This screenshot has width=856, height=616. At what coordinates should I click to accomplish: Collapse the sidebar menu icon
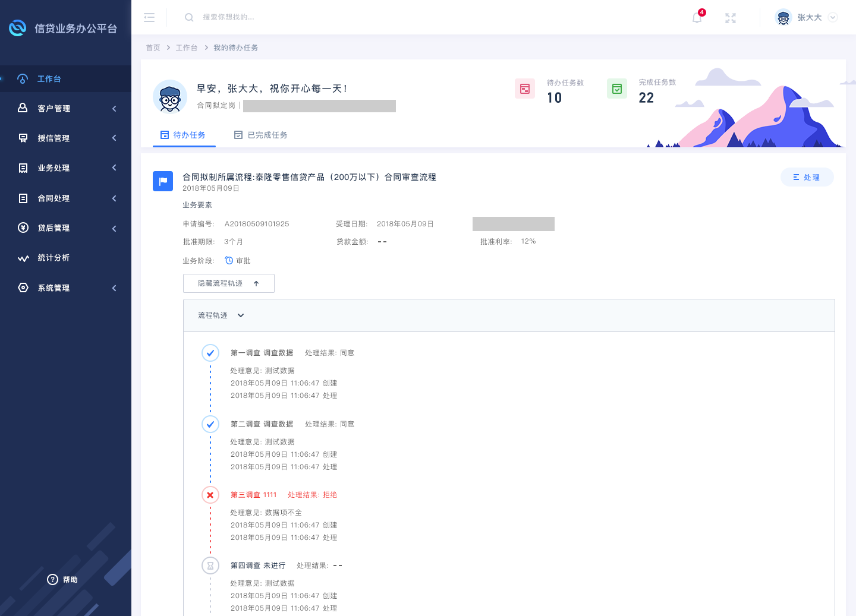[x=149, y=18]
